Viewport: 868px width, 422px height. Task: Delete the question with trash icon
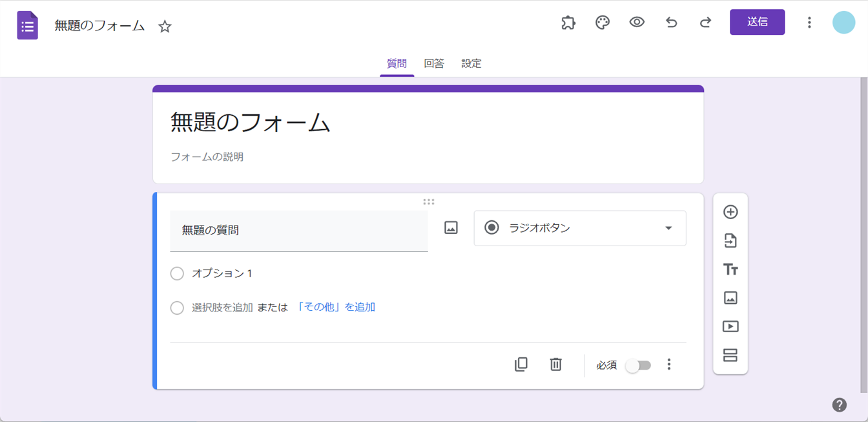555,364
